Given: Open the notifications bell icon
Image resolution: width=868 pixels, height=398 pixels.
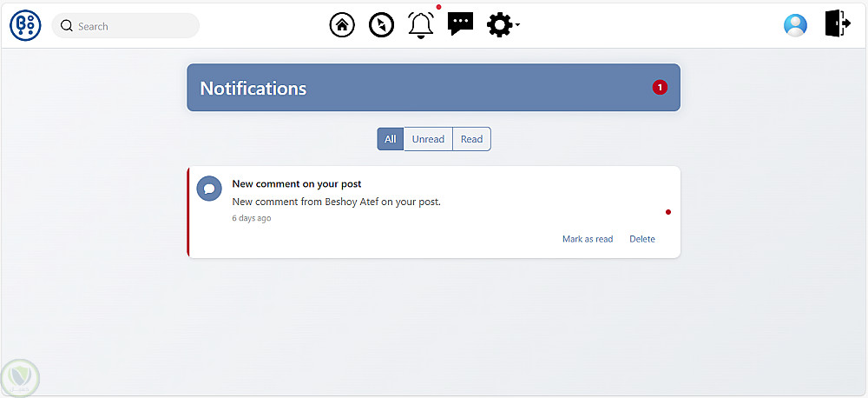Looking at the screenshot, I should point(421,25).
